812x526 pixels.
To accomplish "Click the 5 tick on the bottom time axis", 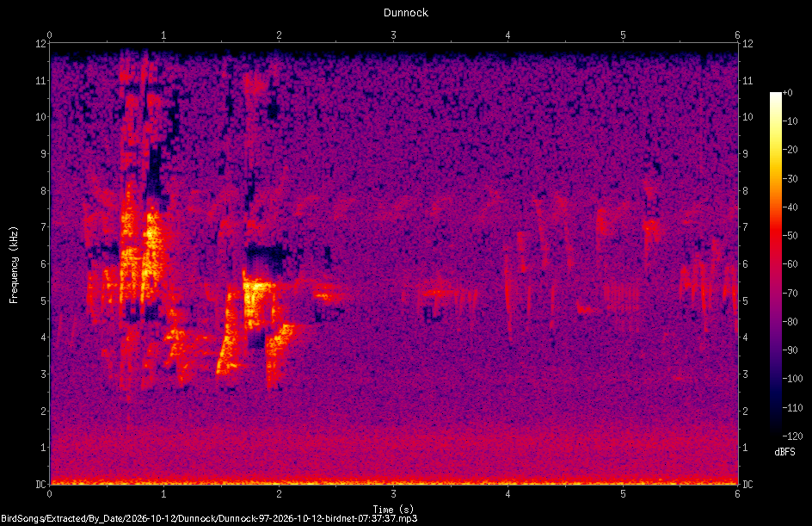I will click(623, 494).
